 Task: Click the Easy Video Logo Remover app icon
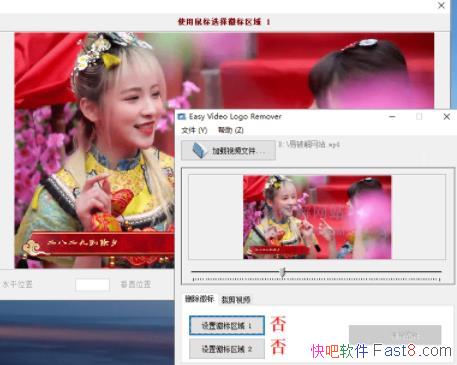click(x=182, y=116)
